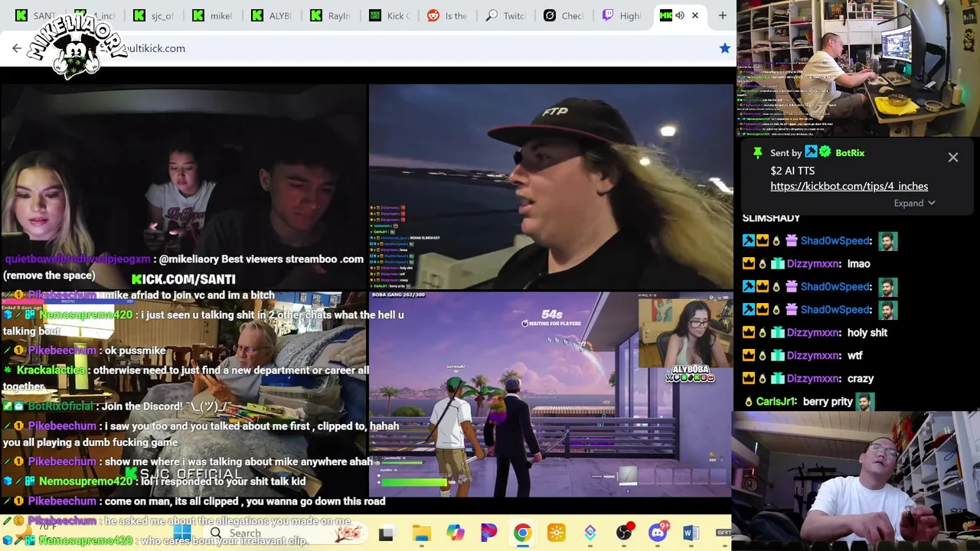The height and width of the screenshot is (551, 980).
Task: Click Pikebeechum name on 'ok pussmike' message
Action: [62, 350]
